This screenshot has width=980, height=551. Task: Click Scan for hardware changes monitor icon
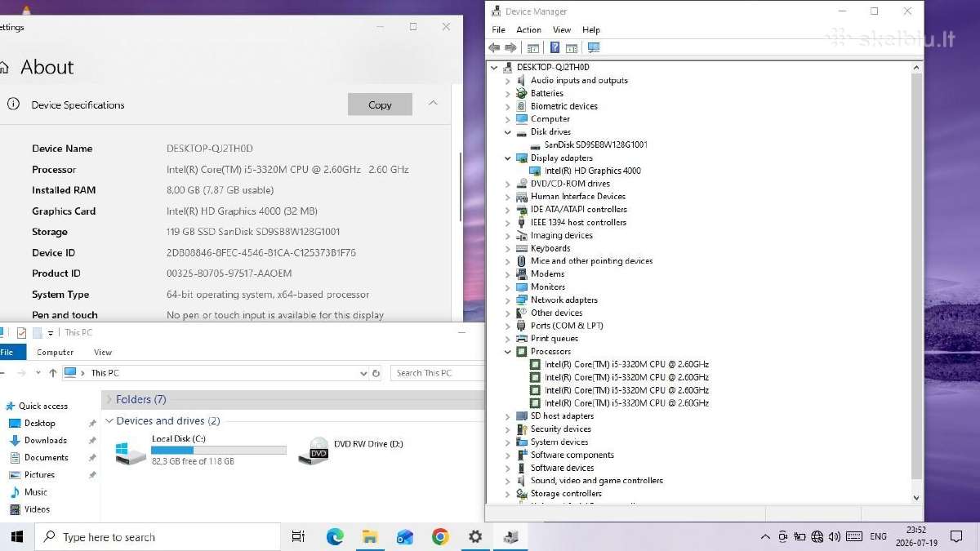(x=594, y=48)
